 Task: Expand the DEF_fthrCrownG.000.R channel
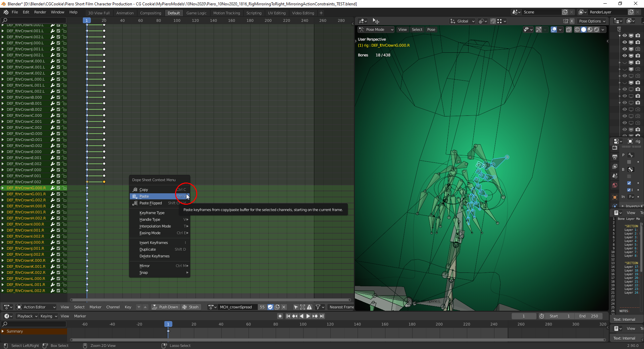tap(3, 188)
